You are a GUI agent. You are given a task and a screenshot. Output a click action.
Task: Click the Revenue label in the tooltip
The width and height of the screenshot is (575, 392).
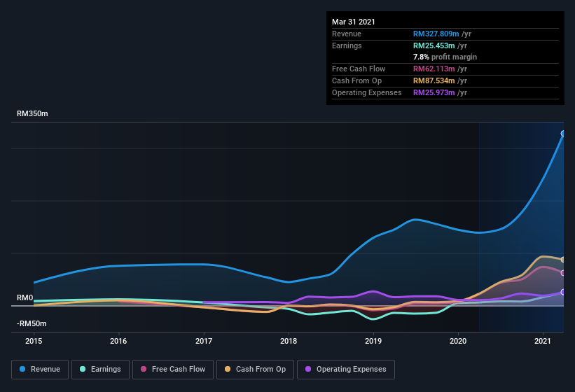pyautogui.click(x=347, y=34)
